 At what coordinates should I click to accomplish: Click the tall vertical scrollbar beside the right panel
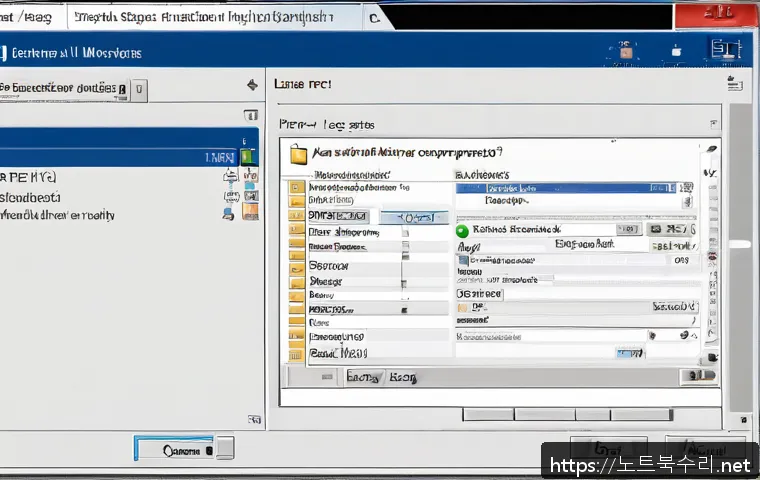point(740,258)
